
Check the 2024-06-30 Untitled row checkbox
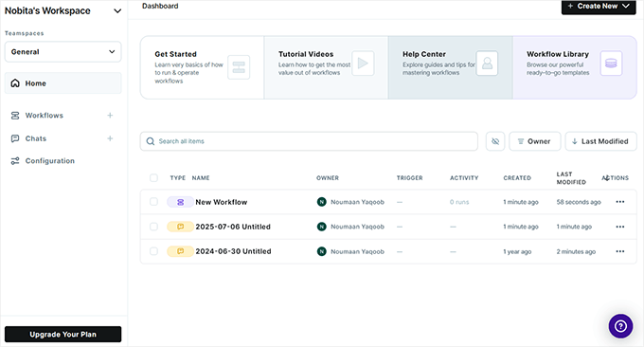click(x=153, y=251)
